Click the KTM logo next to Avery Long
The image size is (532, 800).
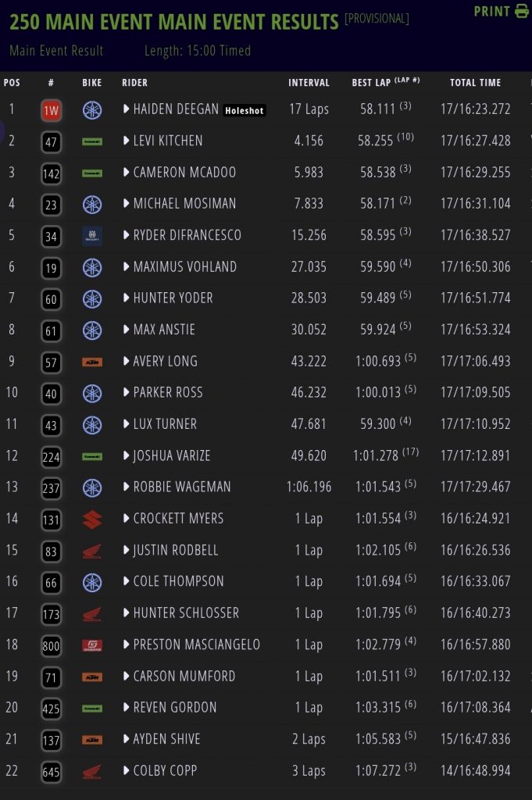click(x=92, y=362)
